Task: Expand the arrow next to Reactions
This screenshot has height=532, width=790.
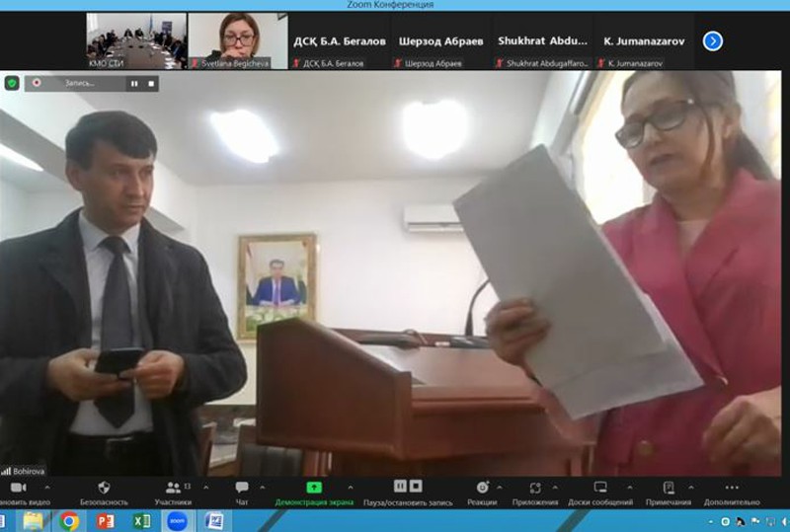Action: [x=498, y=488]
